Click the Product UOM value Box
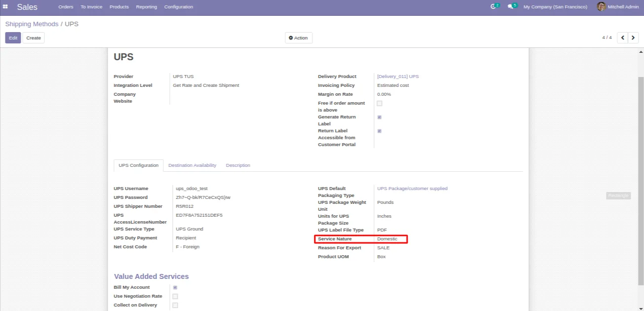Image resolution: width=644 pixels, height=311 pixels. click(381, 257)
